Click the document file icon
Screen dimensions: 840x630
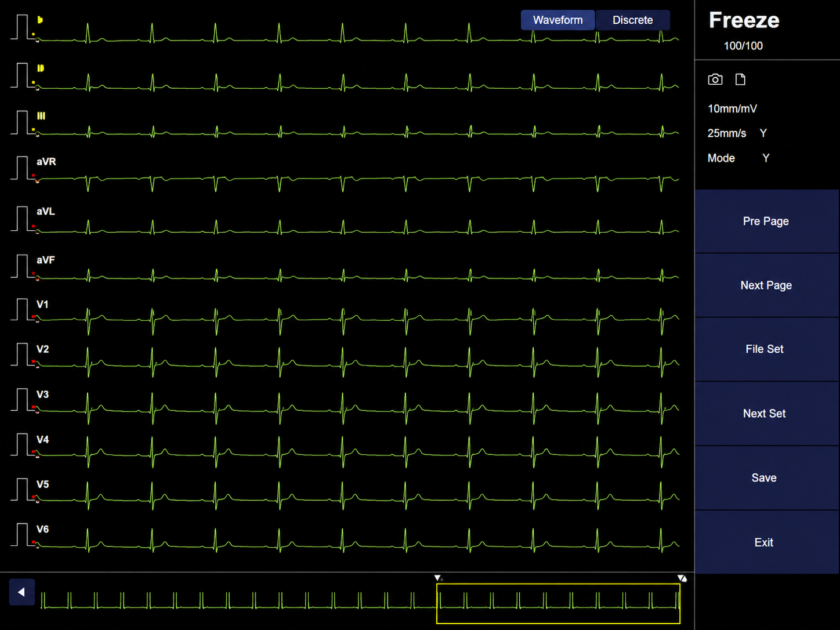tap(740, 79)
